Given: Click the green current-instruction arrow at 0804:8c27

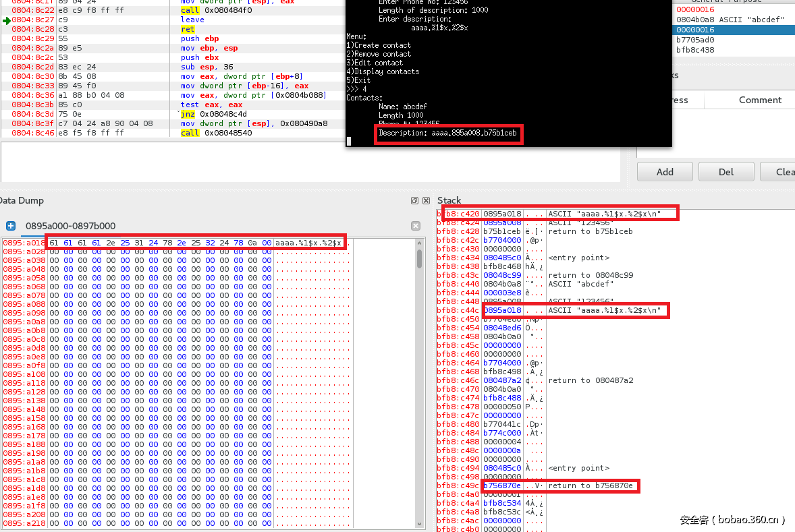Looking at the screenshot, I should pyautogui.click(x=6, y=20).
